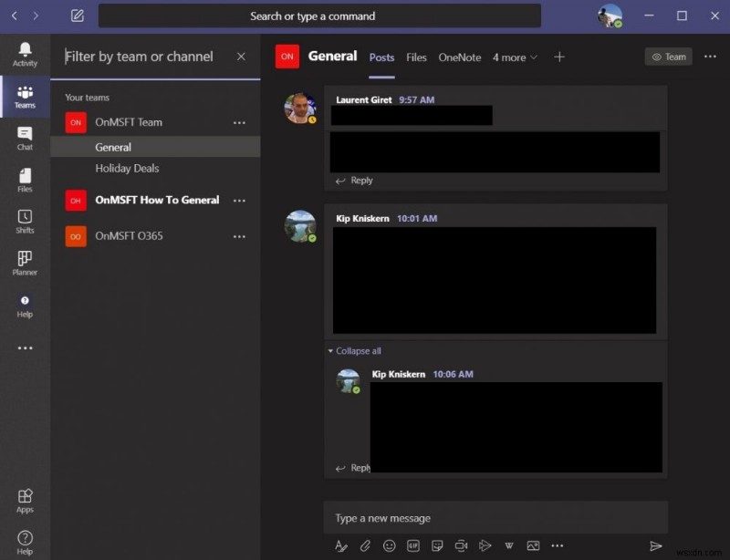Screen dimensions: 730x560
Task: Send the message with the send arrow
Action: [x=655, y=544]
